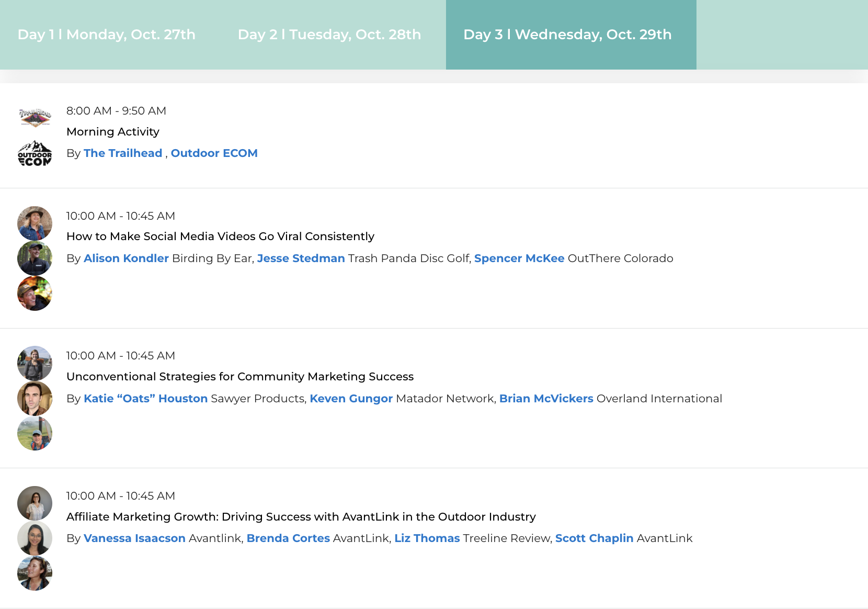
Task: Open Katie Houston's speaker avatar
Action: pos(35,363)
